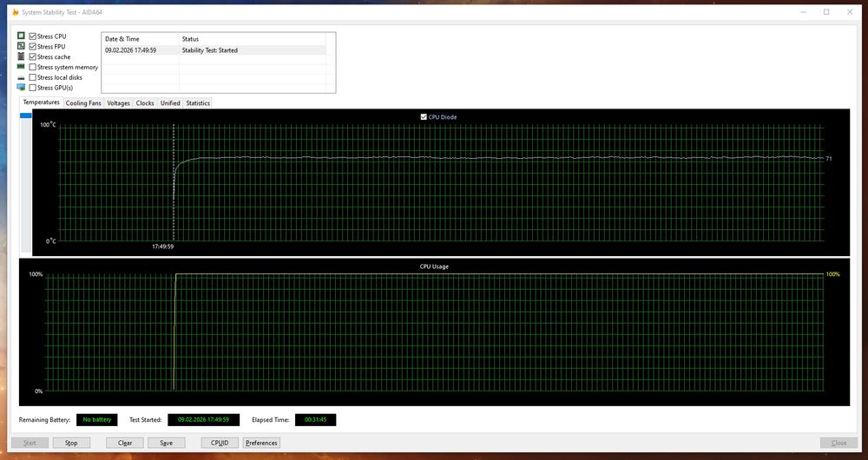Enable the Stress GPU(s) checkbox
Viewport: 868px width, 460px height.
point(33,88)
